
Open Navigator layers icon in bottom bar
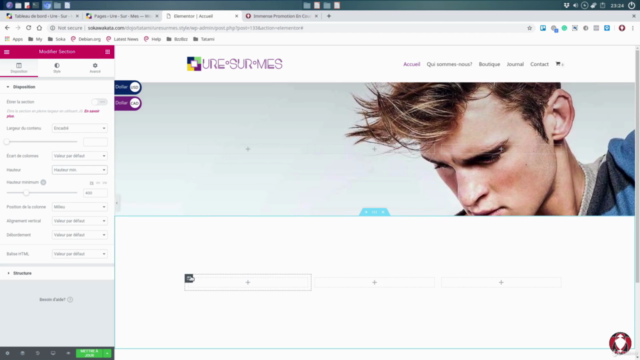coord(22,353)
